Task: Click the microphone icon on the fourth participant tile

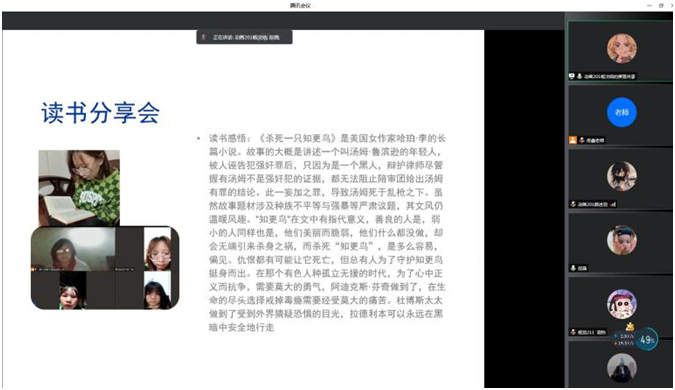Action: coord(573,268)
